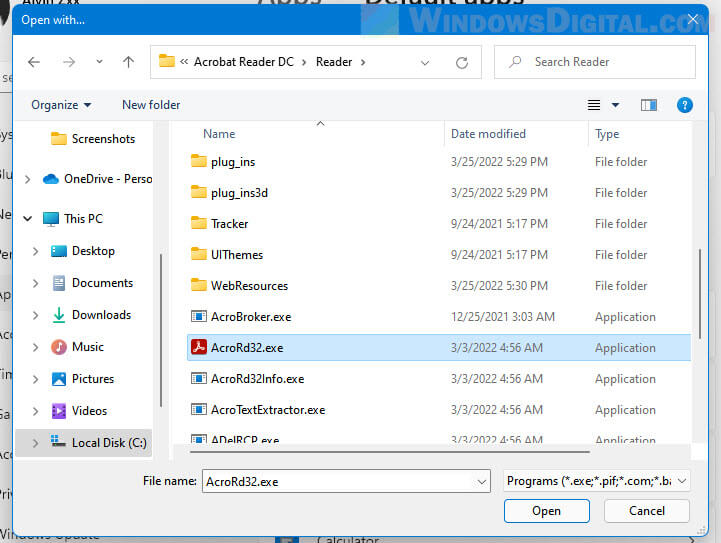Sort files by Type column

tap(607, 134)
